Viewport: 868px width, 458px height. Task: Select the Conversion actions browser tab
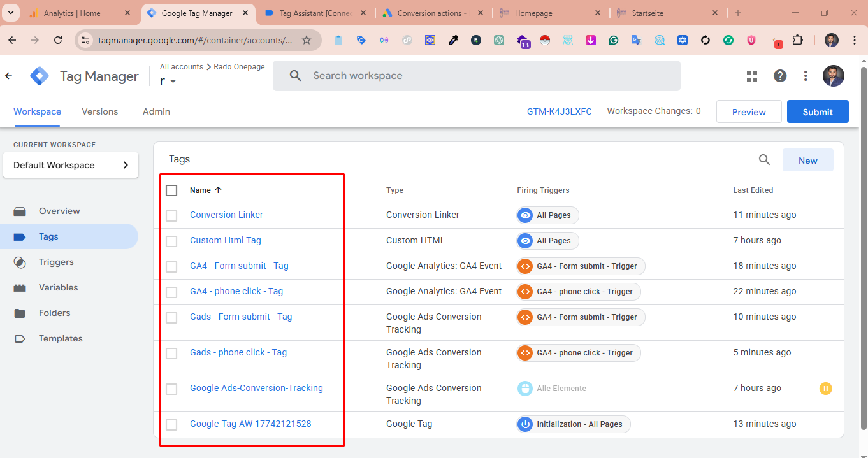[433, 13]
